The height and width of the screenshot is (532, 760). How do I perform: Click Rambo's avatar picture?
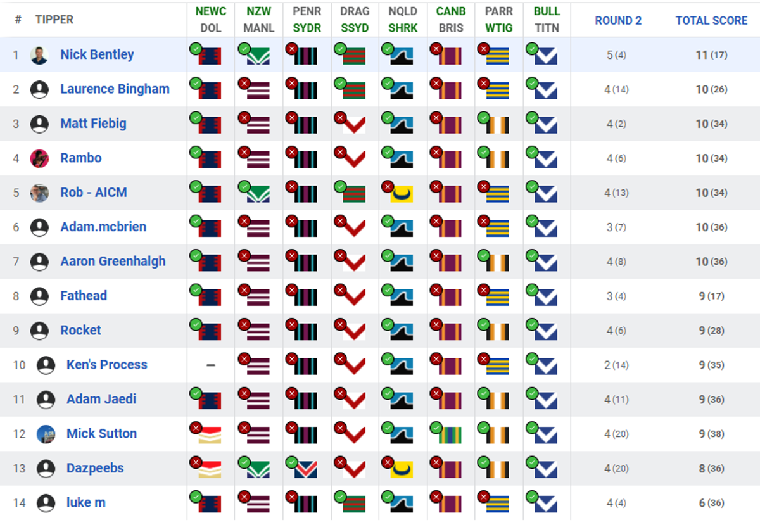coord(39,158)
